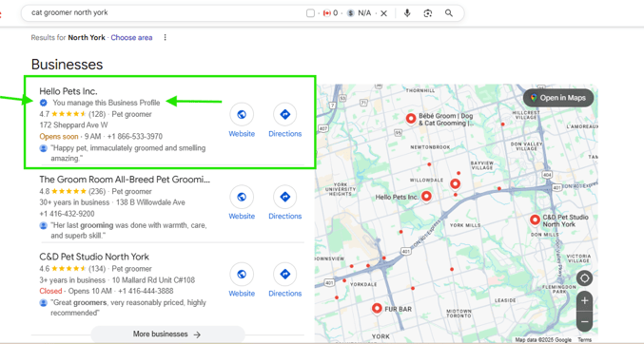
Task: Click the Choose area link
Action: pyautogui.click(x=131, y=37)
